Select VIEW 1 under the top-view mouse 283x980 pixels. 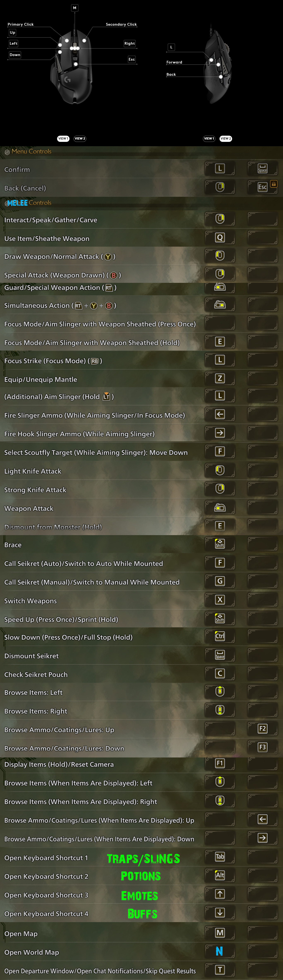(x=63, y=139)
